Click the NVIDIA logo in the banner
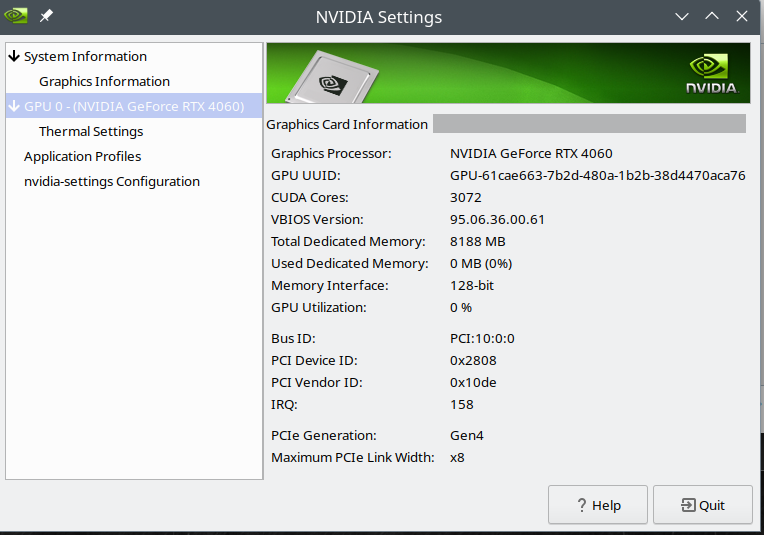The height and width of the screenshot is (535, 764). pyautogui.click(x=712, y=74)
